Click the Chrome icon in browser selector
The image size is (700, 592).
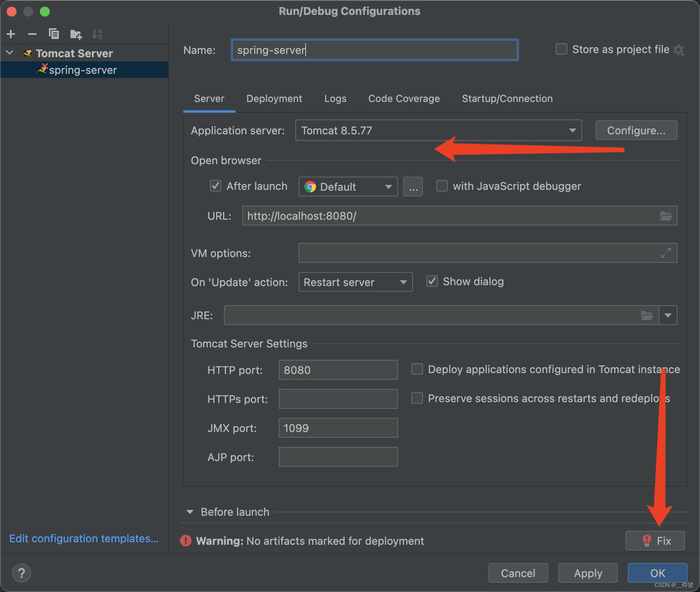310,187
